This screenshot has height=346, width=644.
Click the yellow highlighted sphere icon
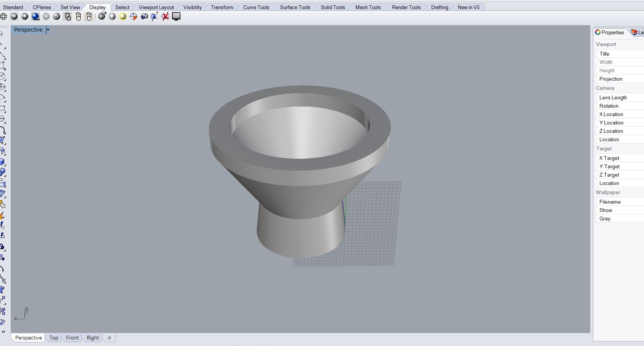123,16
